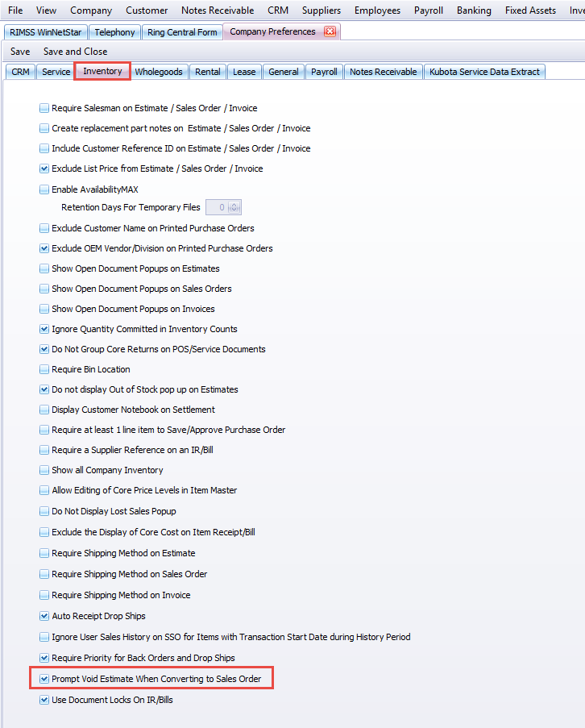Image resolution: width=585 pixels, height=728 pixels.
Task: Check Require at least 1 line item
Action: point(44,430)
